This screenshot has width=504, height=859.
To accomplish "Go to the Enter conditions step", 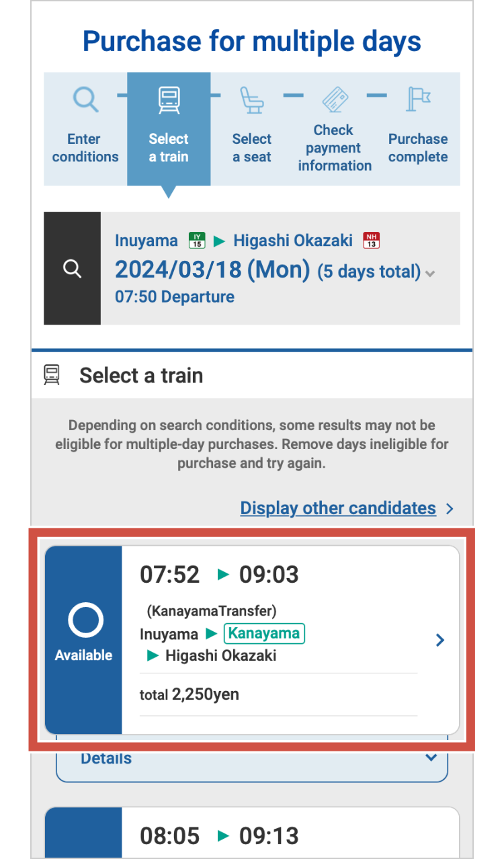I will 85,148.
